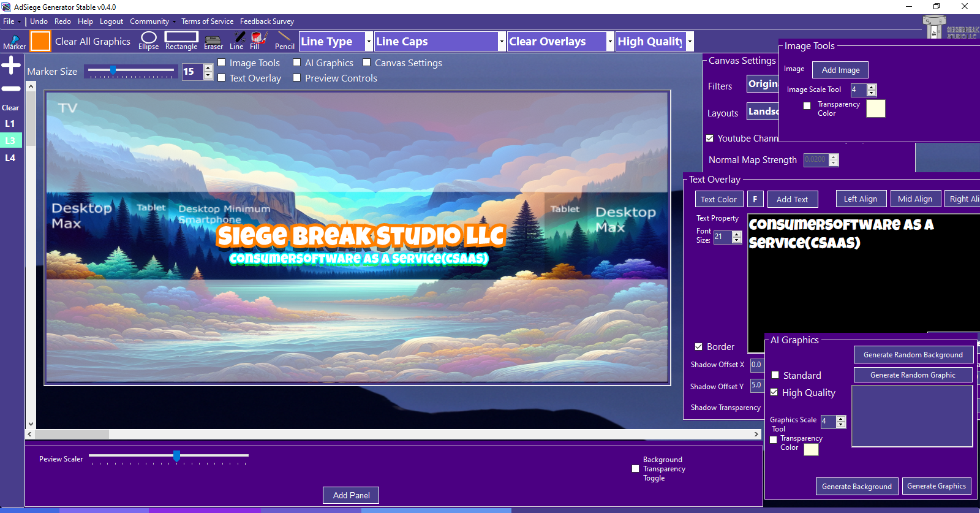Click the Generate Background button
This screenshot has width=980, height=513.
pos(857,487)
